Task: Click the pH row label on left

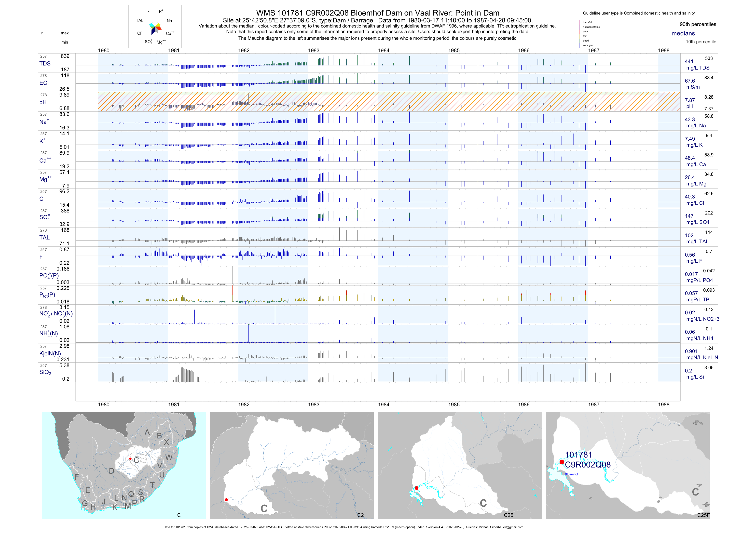Action: (43, 102)
